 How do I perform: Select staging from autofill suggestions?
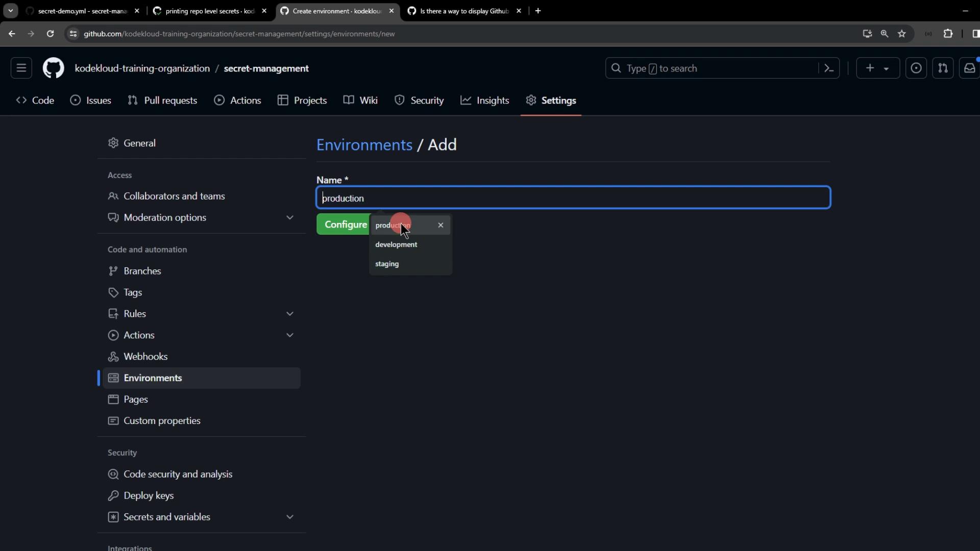tap(387, 264)
